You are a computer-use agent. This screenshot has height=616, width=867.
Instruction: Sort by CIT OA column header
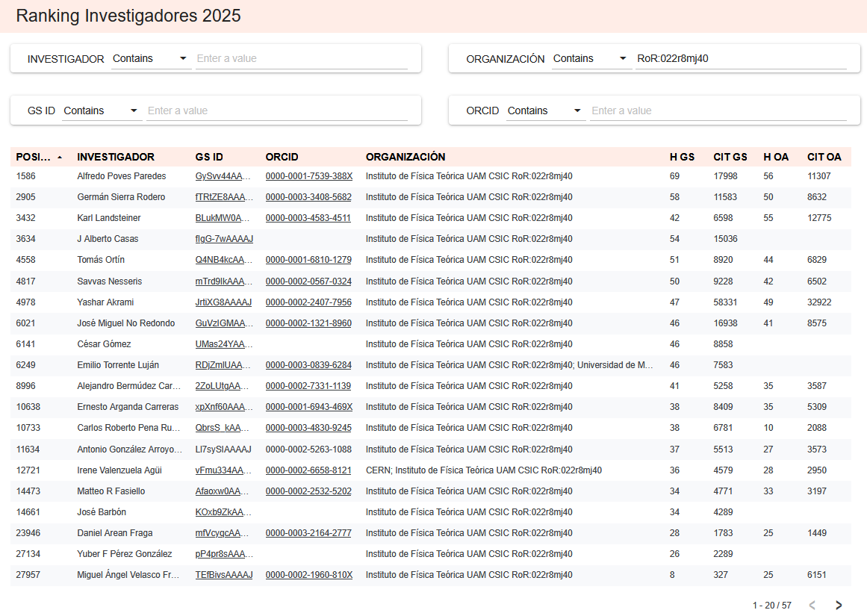[824, 157]
